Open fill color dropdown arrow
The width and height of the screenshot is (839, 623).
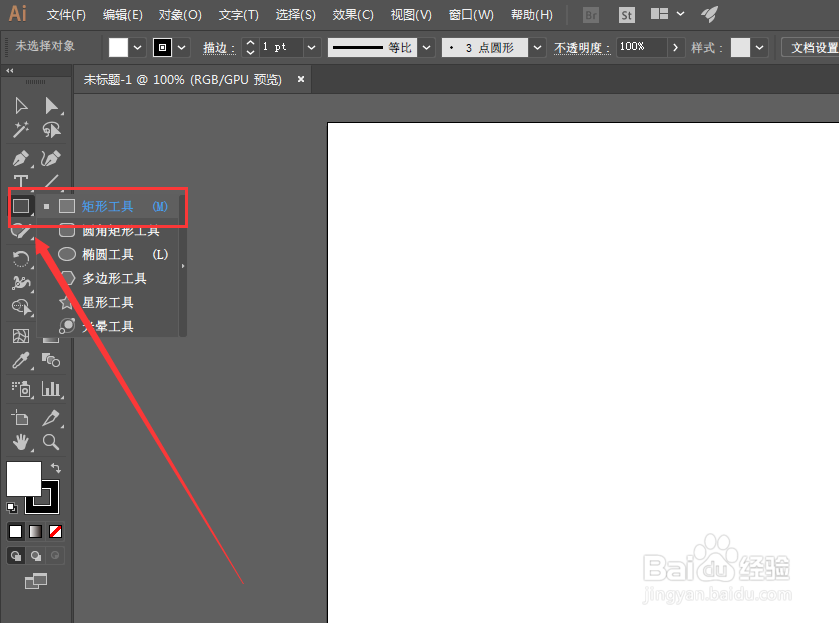click(138, 48)
